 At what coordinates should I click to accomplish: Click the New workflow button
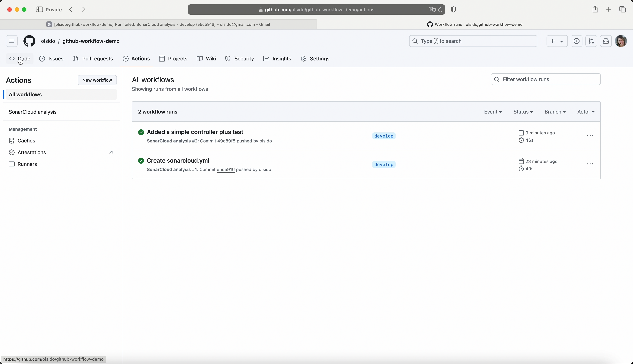97,80
